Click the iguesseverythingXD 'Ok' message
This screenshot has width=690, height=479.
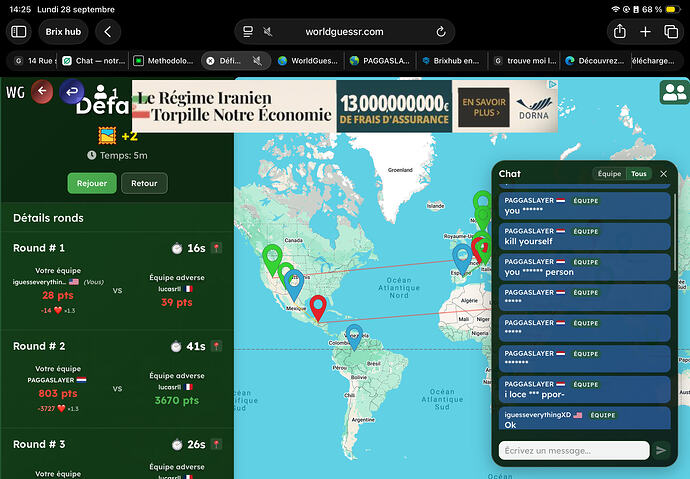coord(584,419)
